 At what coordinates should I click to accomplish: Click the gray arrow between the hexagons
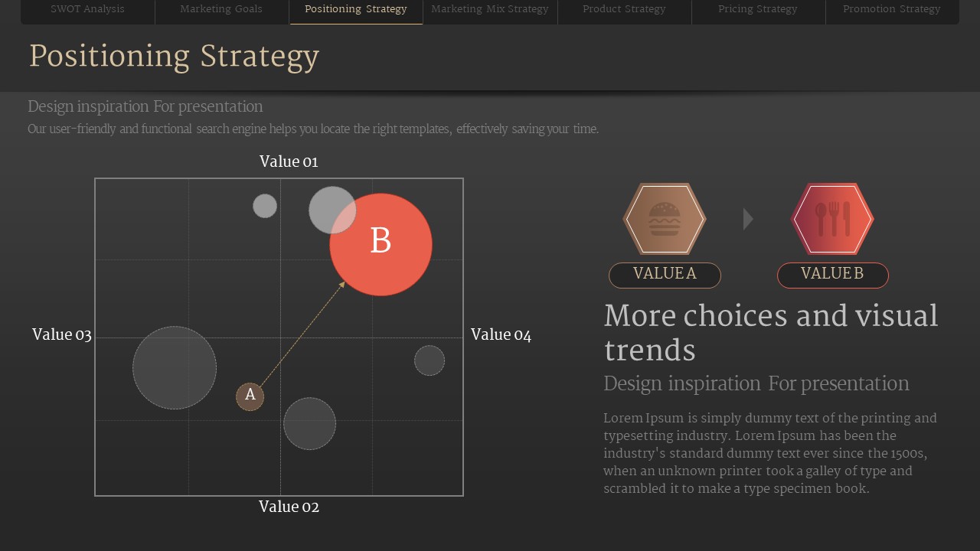point(748,219)
